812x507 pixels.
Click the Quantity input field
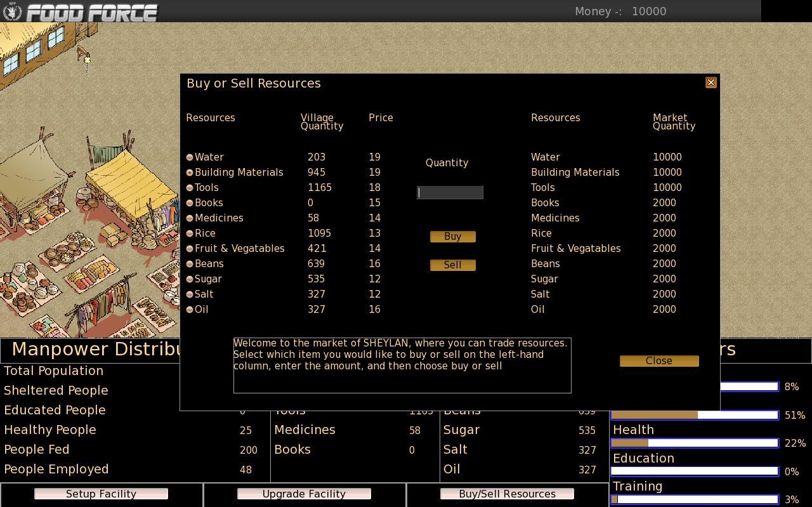[x=450, y=192]
